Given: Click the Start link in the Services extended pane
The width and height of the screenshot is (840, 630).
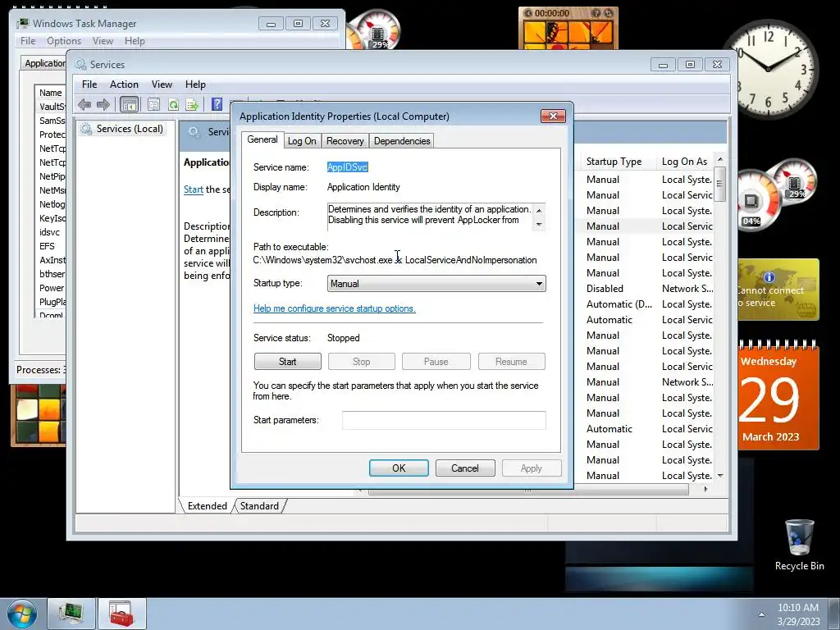Looking at the screenshot, I should click(194, 189).
